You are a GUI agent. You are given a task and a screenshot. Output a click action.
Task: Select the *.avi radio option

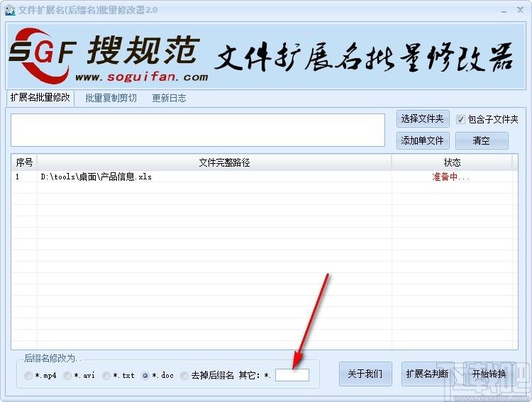[67, 376]
